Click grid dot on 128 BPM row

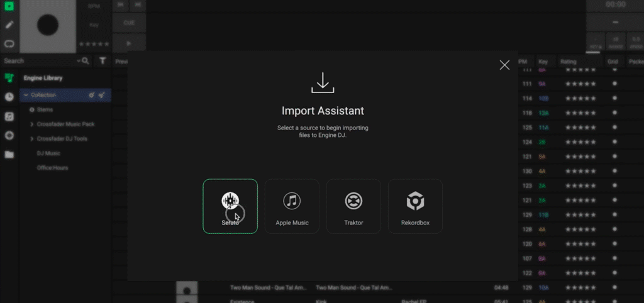point(615,229)
